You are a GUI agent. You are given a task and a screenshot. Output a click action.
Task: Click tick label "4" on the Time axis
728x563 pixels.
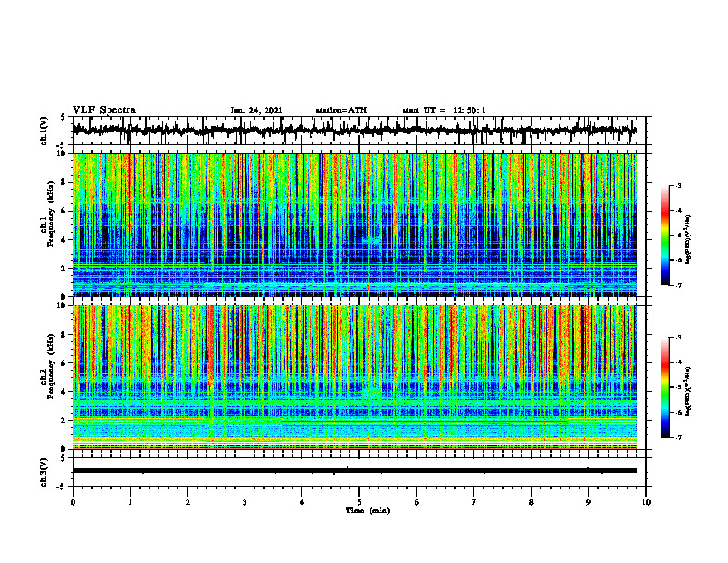click(302, 502)
